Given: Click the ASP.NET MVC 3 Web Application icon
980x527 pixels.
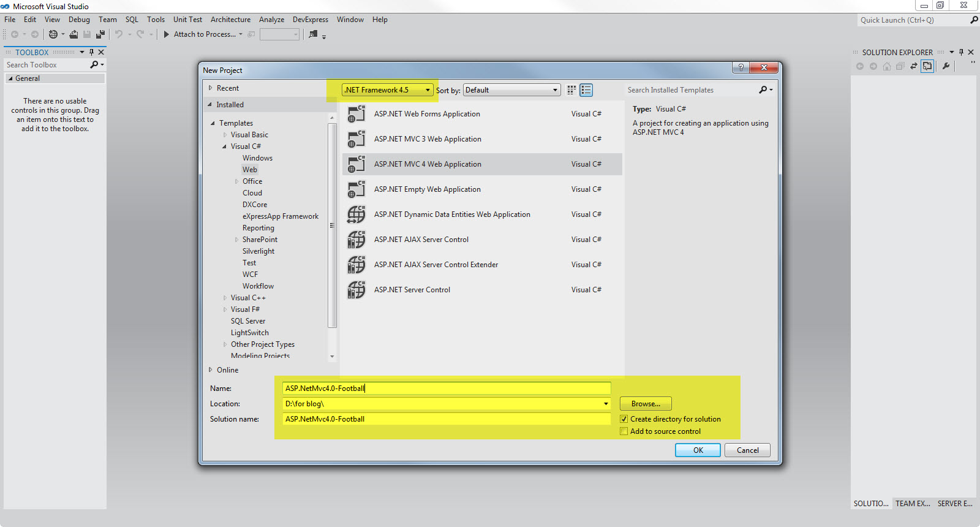Looking at the screenshot, I should (356, 139).
